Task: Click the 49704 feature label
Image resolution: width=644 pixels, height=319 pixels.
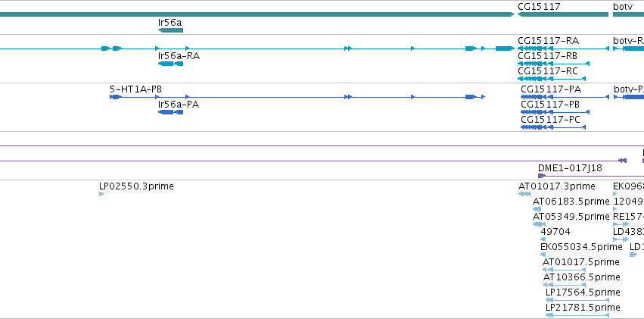Action: point(555,232)
